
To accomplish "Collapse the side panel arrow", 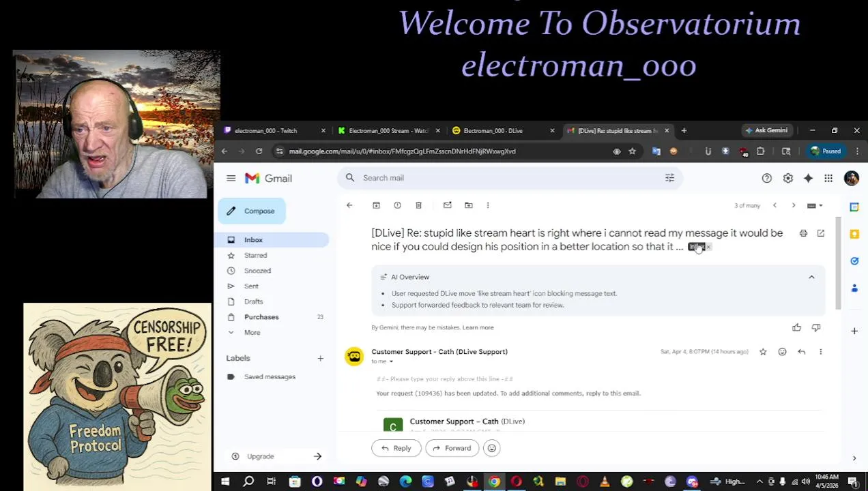I will [x=854, y=458].
